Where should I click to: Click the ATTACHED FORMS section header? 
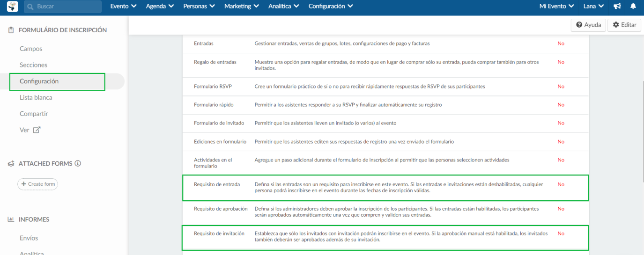point(45,164)
